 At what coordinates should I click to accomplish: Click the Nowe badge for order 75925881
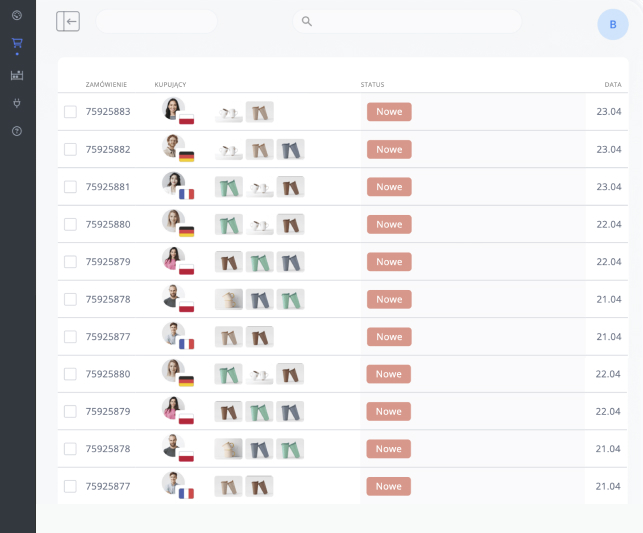(389, 187)
